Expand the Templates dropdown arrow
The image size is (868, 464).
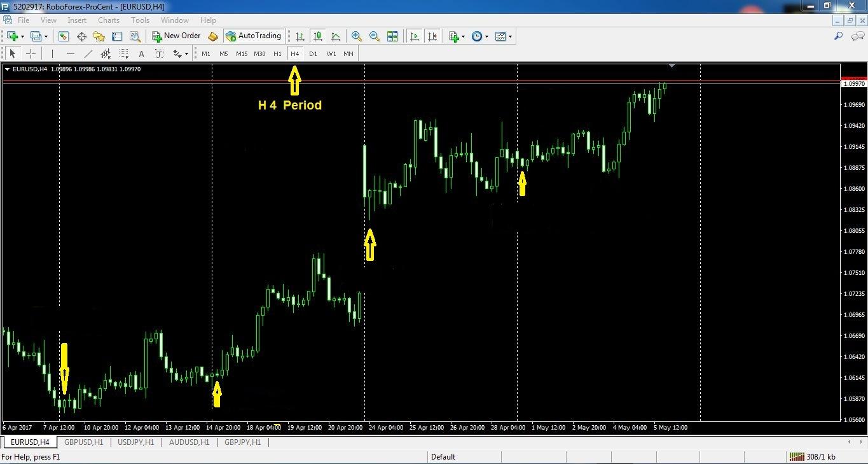pyautogui.click(x=510, y=36)
